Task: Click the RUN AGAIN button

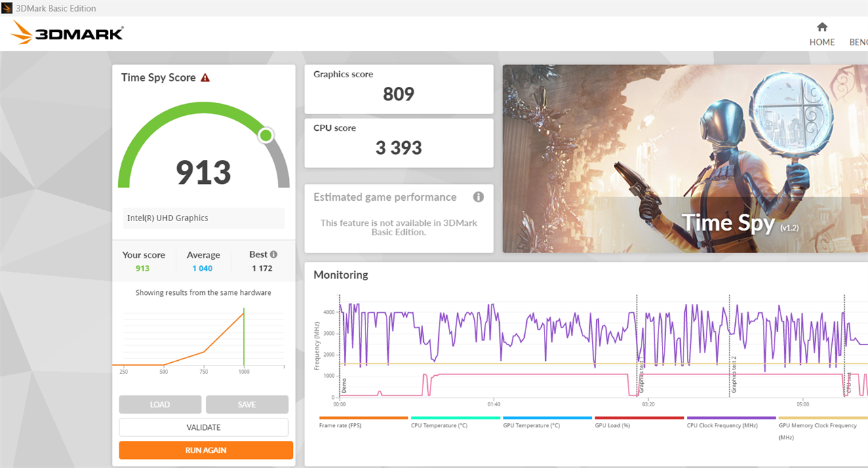Action: (206, 450)
